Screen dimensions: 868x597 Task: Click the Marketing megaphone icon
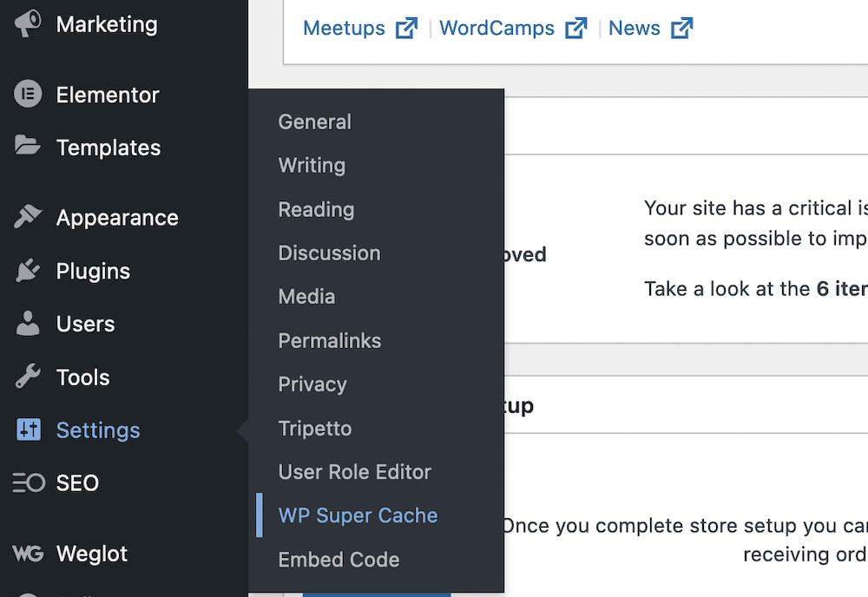pyautogui.click(x=28, y=23)
